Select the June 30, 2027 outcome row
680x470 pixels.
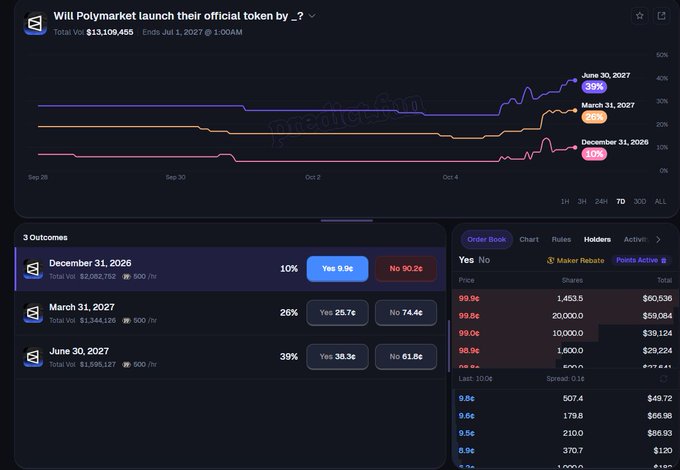[x=230, y=357]
